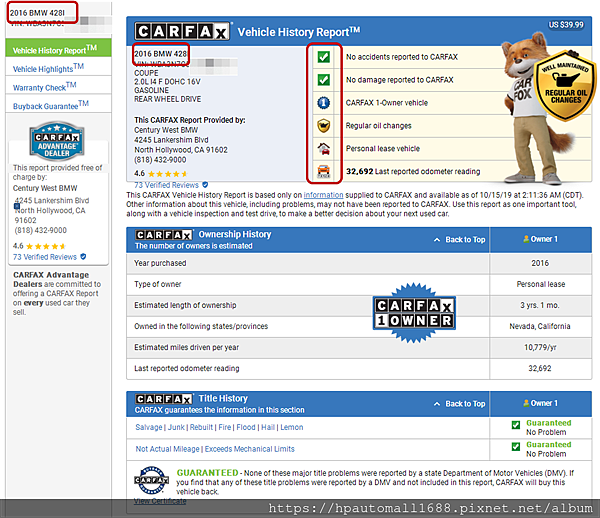600x518 pixels.
Task: Click the 'Personal lease' owner type value
Action: 541,284
